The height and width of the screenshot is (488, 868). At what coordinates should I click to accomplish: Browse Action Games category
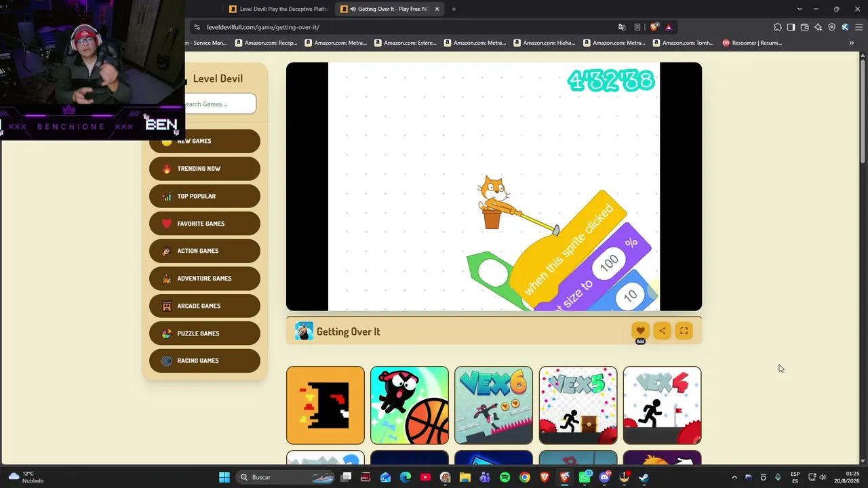tap(205, 251)
